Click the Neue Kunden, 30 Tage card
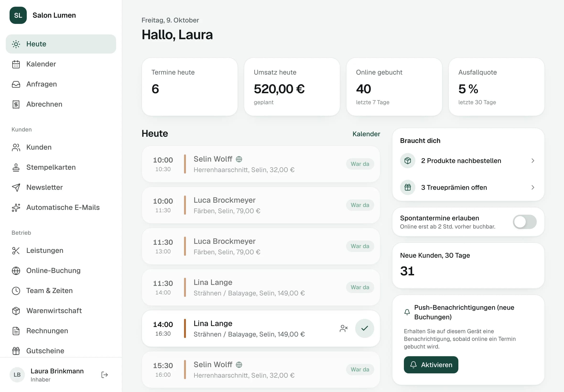Image resolution: width=564 pixels, height=392 pixels. point(468,266)
